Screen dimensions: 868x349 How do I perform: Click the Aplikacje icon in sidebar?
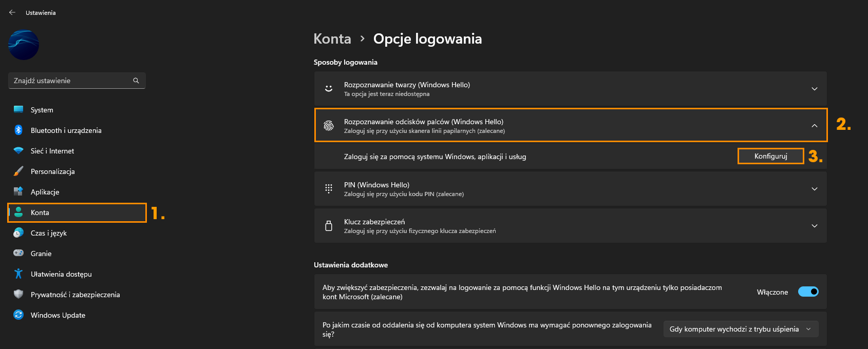18,192
